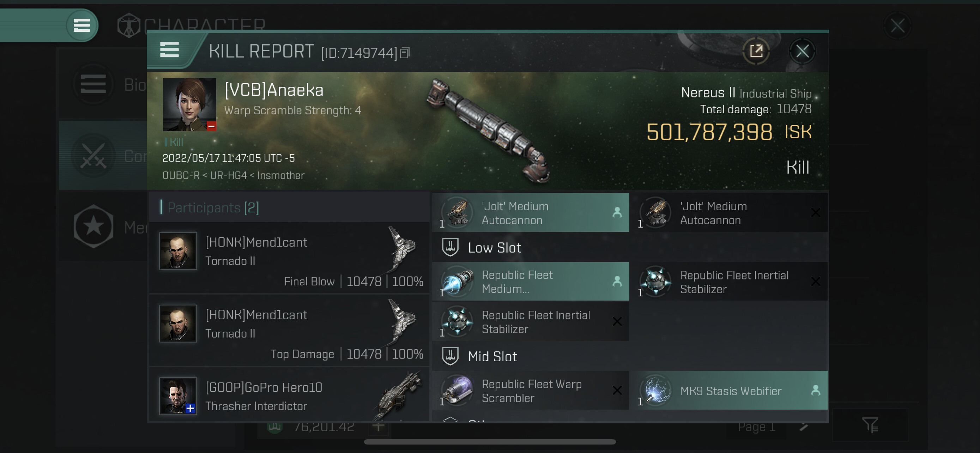Open the filter icon at bottom right
The width and height of the screenshot is (980, 453).
(870, 425)
